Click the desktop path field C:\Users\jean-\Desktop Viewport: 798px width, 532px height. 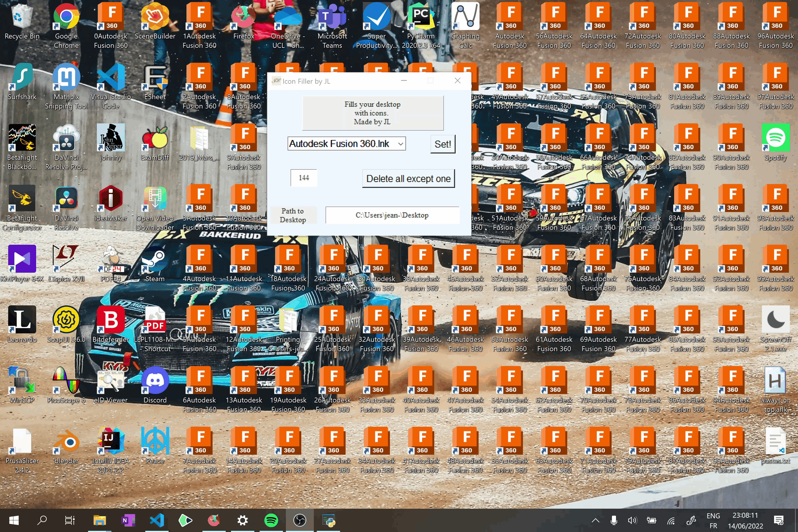click(x=392, y=215)
